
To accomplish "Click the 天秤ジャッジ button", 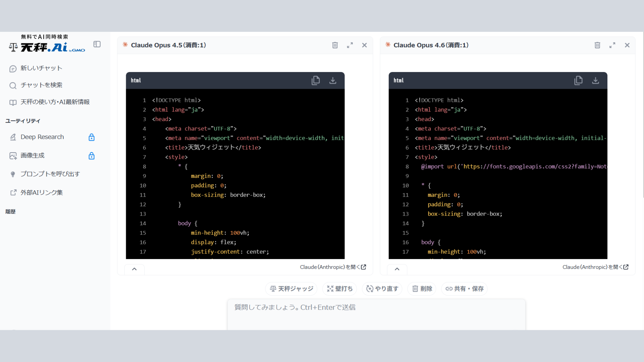I will pos(291,289).
